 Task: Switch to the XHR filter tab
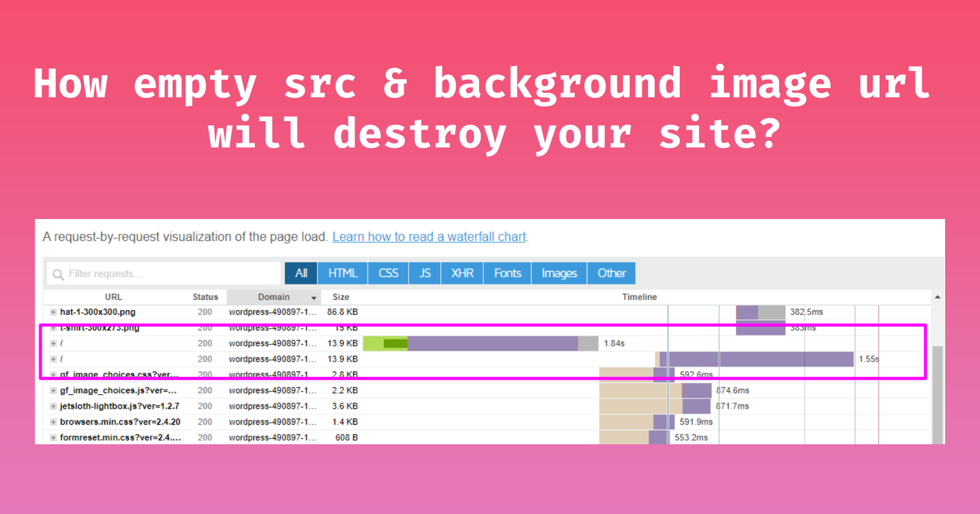pyautogui.click(x=462, y=274)
